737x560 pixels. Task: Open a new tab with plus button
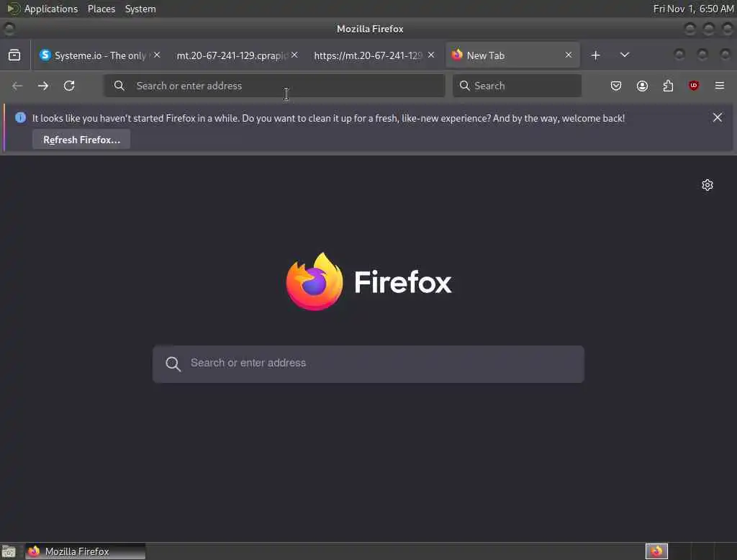click(595, 55)
